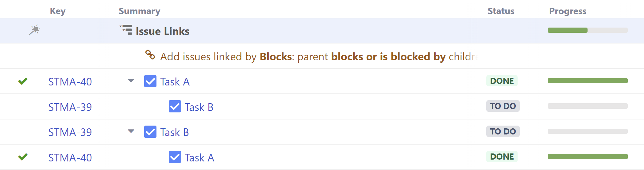Viewport: 644px width, 170px height.
Task: Collapse the top-level Task A row
Action: click(x=131, y=81)
